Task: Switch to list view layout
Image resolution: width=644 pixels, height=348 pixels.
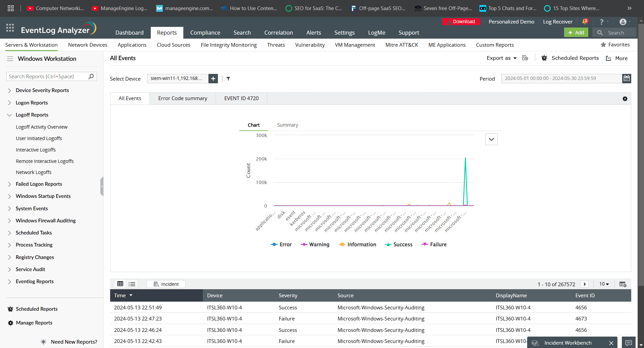Action: coord(132,284)
